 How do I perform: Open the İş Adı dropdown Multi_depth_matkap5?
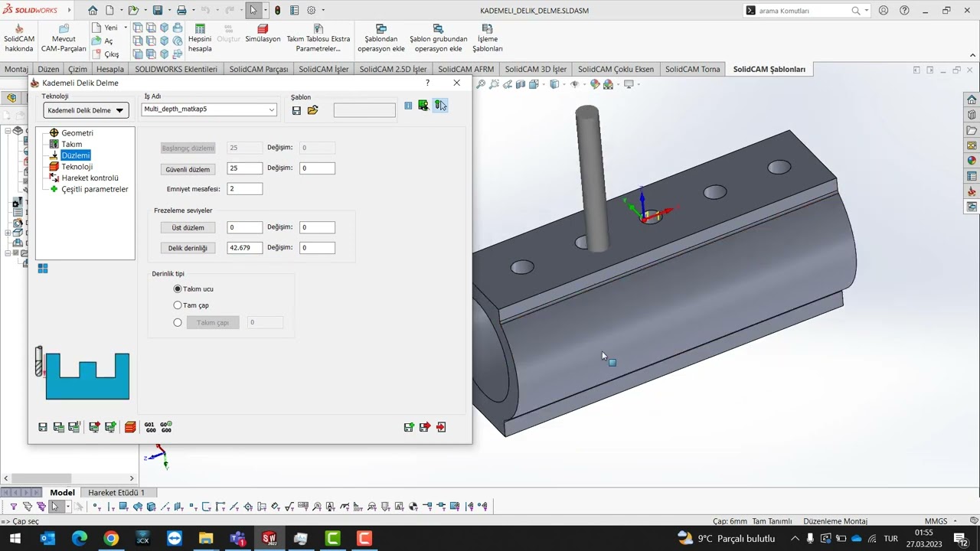coord(209,109)
